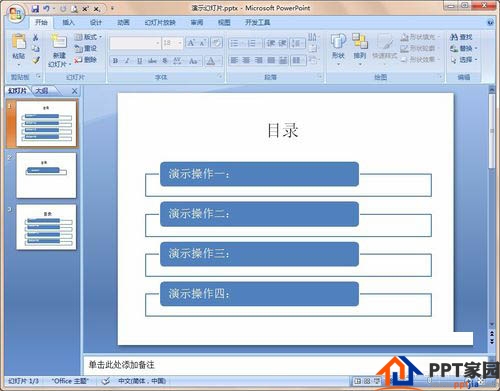Toggle text shadow formatting

165,61
